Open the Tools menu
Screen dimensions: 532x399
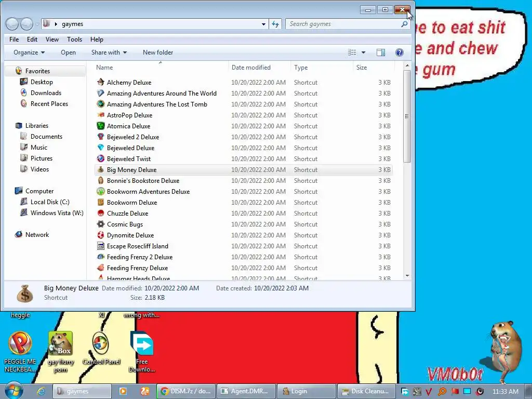click(x=74, y=39)
